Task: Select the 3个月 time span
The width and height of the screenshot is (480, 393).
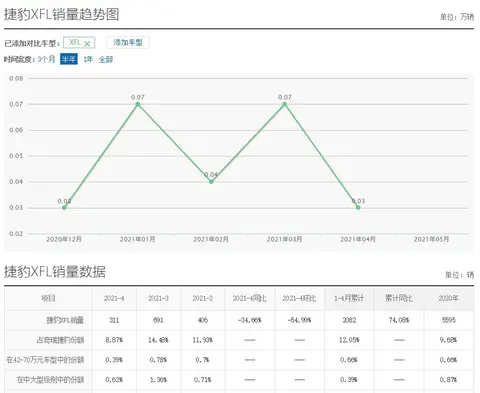Action: coord(46,59)
